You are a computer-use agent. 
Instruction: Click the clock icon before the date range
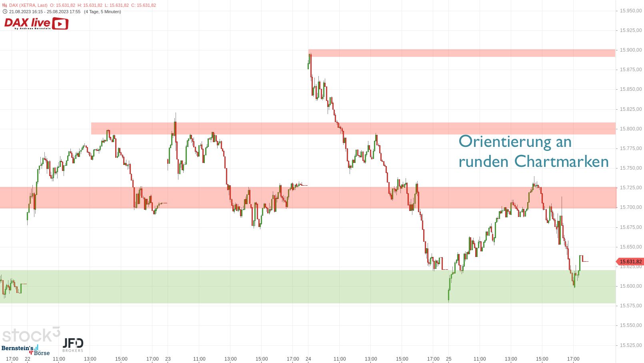[5, 12]
